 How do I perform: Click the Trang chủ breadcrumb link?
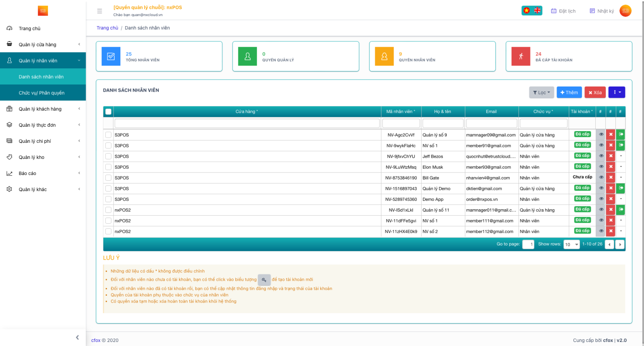[x=107, y=28]
